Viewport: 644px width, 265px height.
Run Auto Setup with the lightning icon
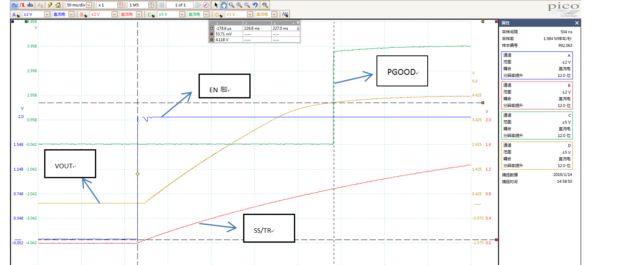point(50,5)
